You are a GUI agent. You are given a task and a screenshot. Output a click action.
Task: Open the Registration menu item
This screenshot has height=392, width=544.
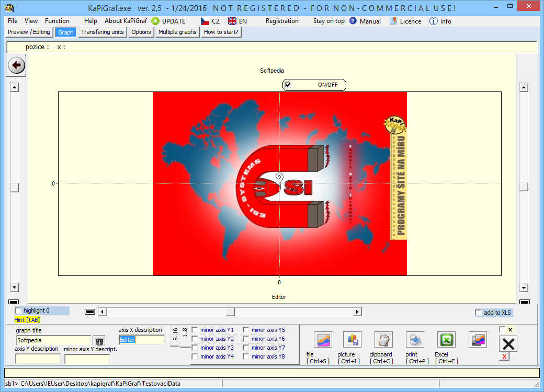[x=282, y=21]
